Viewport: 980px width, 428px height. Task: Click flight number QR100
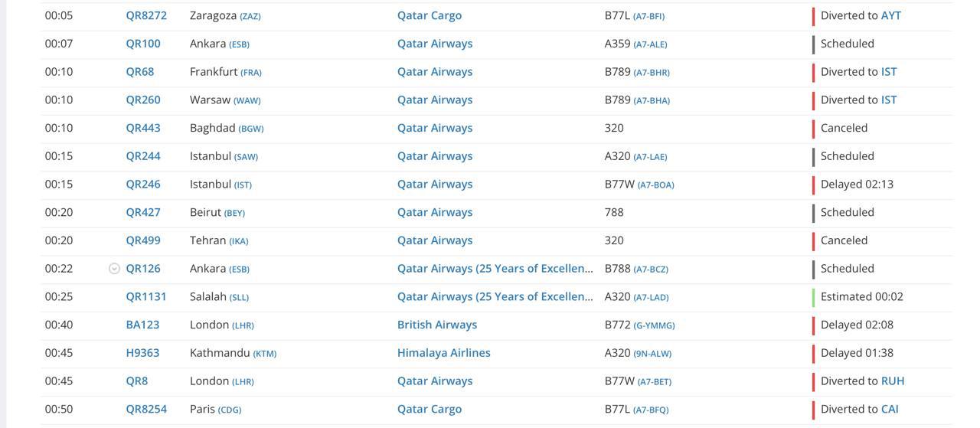(143, 44)
